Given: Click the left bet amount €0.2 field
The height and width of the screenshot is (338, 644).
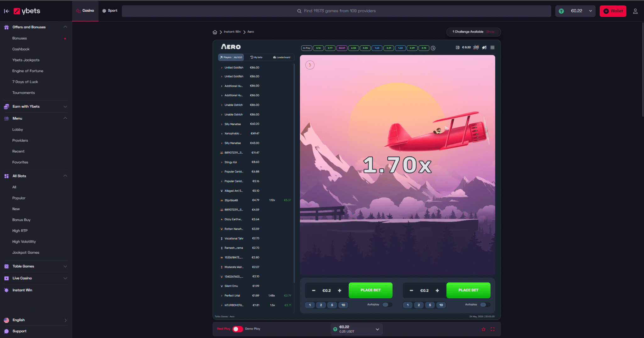Looking at the screenshot, I should 326,290.
